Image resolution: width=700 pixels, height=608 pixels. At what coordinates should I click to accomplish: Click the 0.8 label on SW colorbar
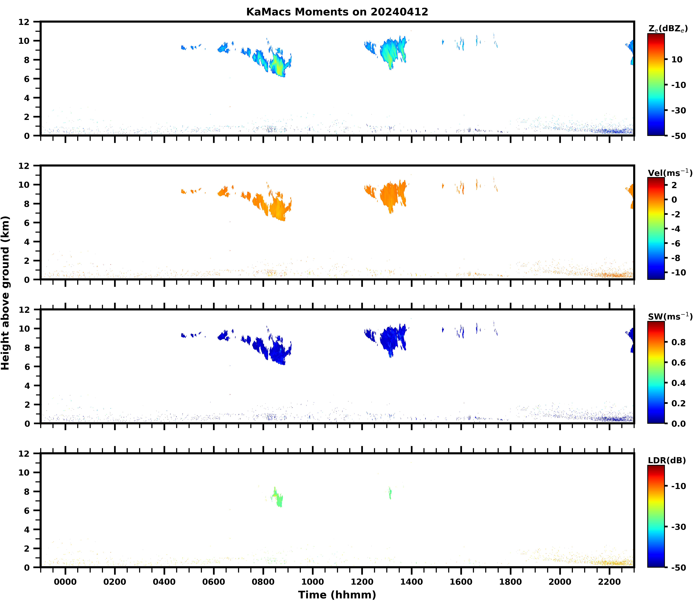[x=678, y=342]
